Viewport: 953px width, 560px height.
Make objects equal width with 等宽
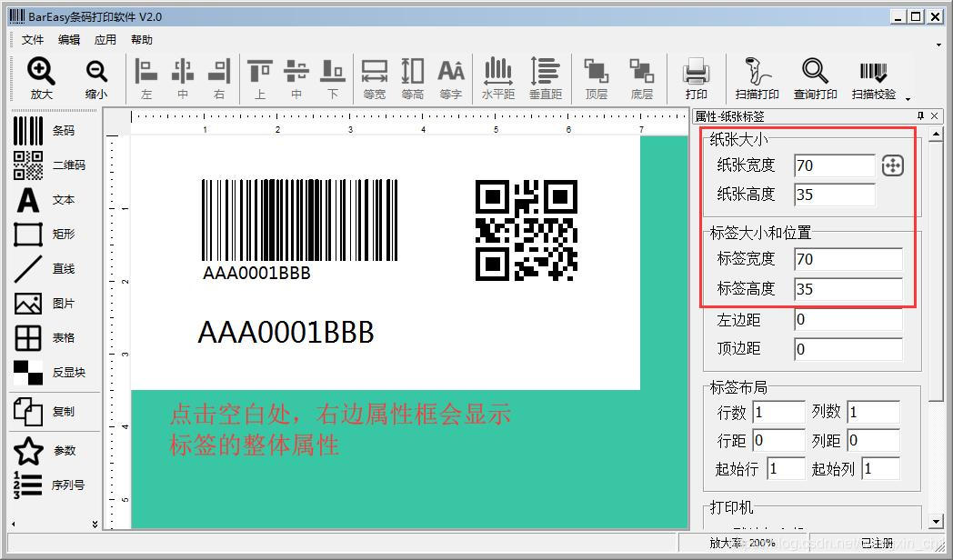pyautogui.click(x=375, y=78)
